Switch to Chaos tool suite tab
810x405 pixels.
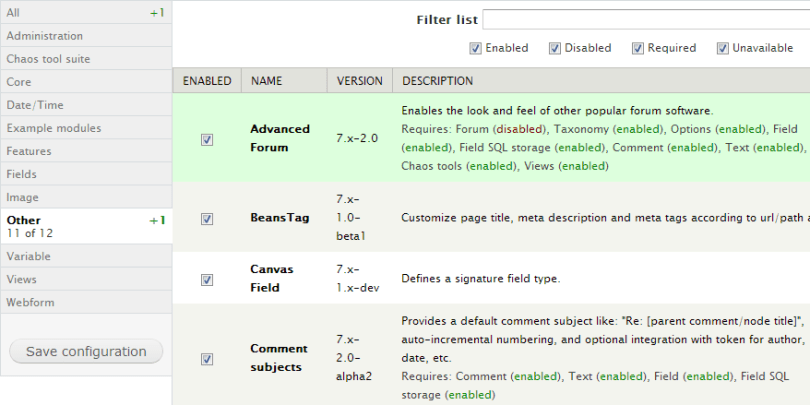(x=85, y=59)
